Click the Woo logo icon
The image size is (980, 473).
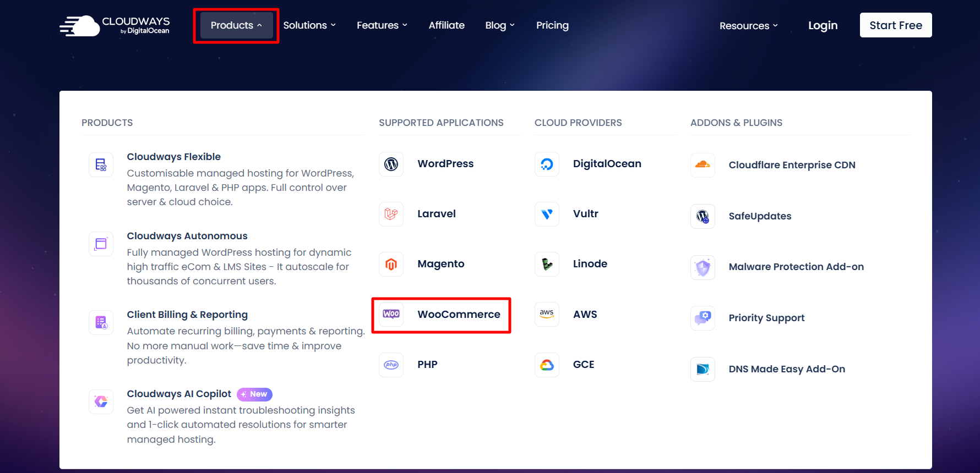click(391, 314)
